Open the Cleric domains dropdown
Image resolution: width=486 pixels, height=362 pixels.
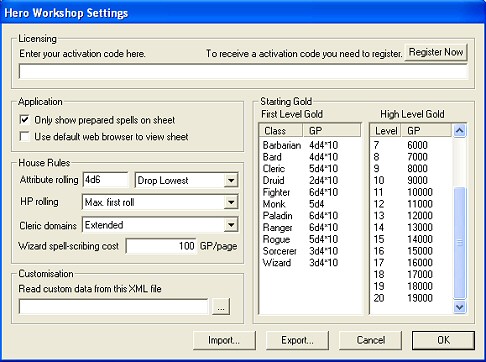(x=231, y=225)
